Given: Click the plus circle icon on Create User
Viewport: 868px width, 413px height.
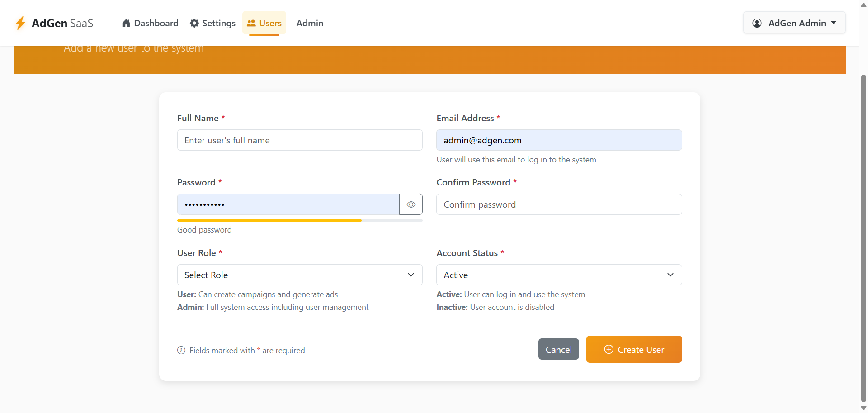Looking at the screenshot, I should pos(609,349).
